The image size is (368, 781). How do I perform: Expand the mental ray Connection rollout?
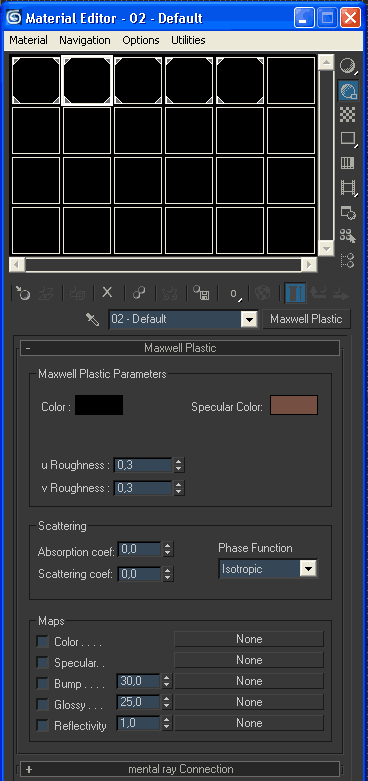[179, 769]
